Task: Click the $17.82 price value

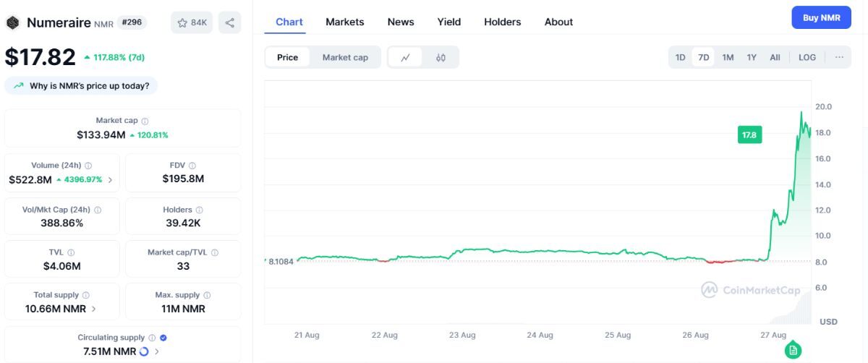Action: pos(40,57)
